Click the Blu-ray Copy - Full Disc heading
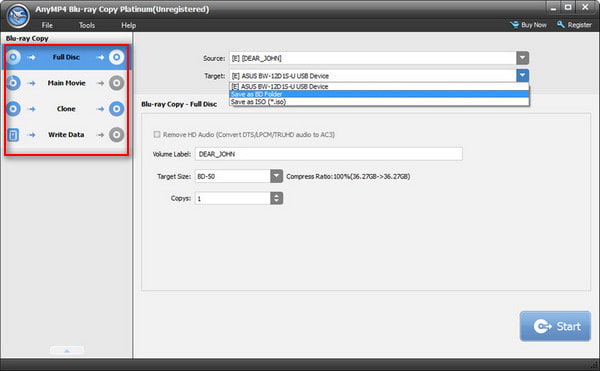The width and height of the screenshot is (600, 371). [x=179, y=104]
